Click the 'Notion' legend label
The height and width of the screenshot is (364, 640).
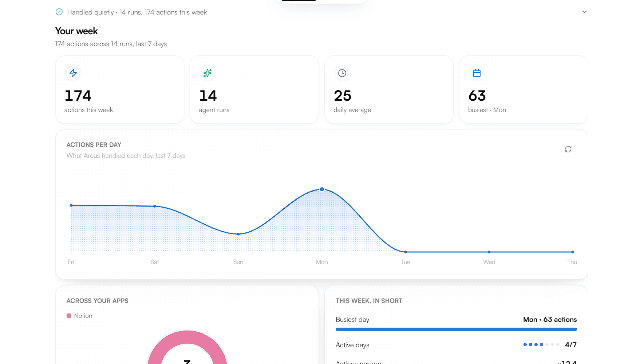(x=83, y=316)
